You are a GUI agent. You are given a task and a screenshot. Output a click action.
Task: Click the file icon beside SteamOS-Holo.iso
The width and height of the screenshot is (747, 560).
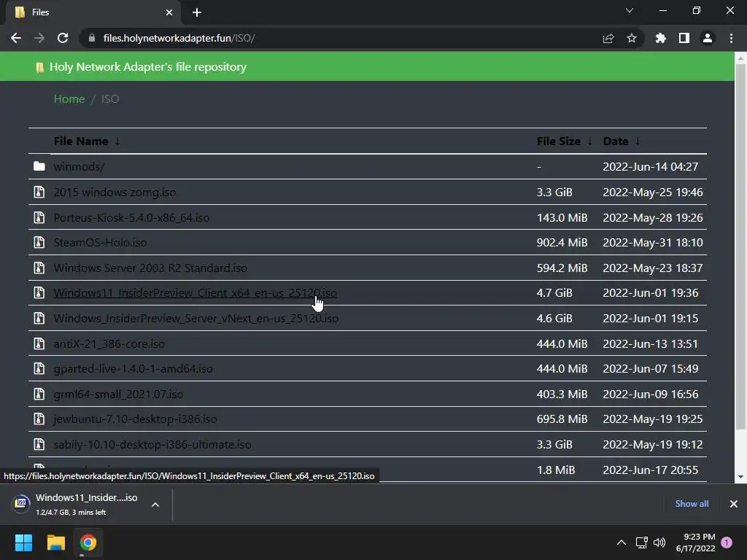[x=39, y=242]
